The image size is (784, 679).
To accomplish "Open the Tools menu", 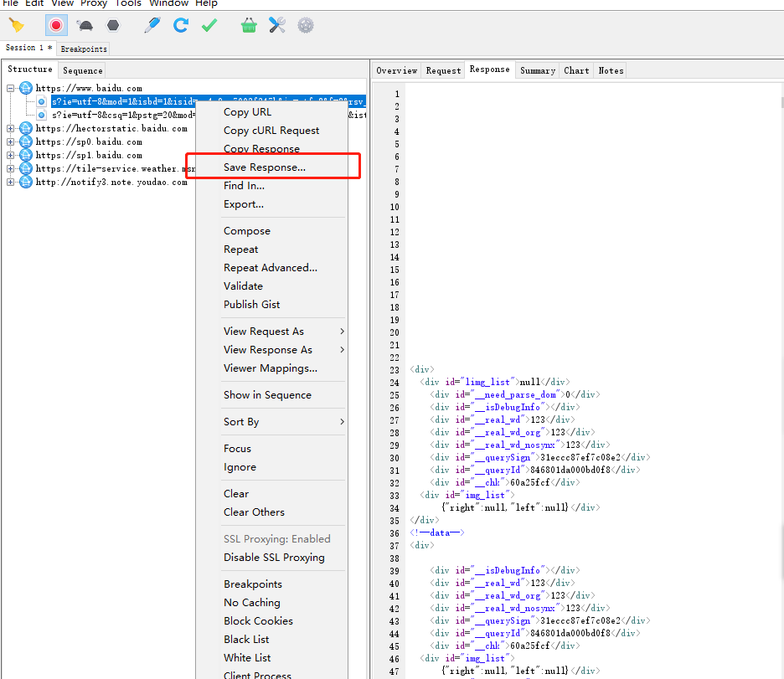I will coord(128,3).
